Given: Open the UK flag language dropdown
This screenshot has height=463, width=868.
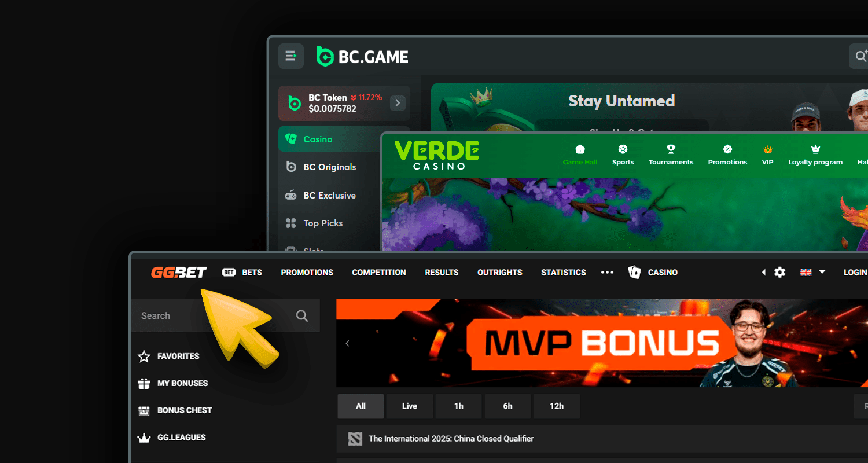Looking at the screenshot, I should click(x=812, y=273).
